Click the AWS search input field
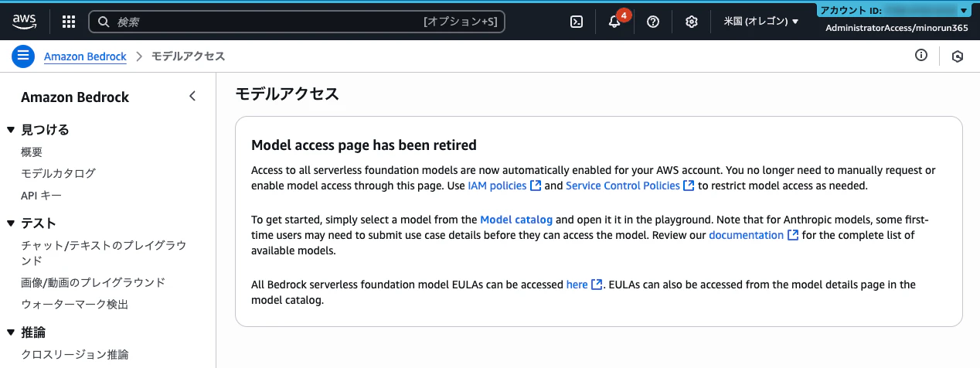Image resolution: width=980 pixels, height=368 pixels. [297, 22]
